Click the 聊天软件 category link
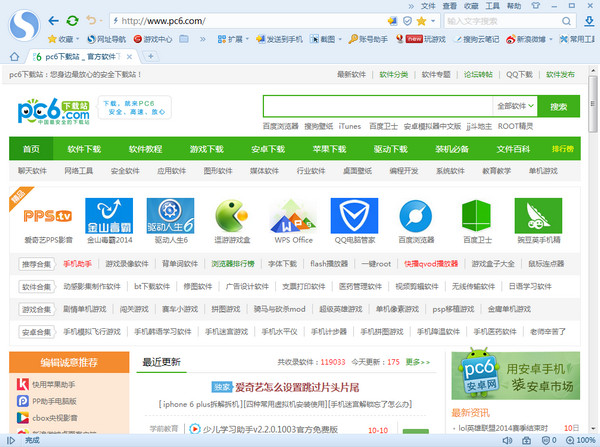Image resolution: width=600 pixels, height=447 pixels. [x=33, y=171]
